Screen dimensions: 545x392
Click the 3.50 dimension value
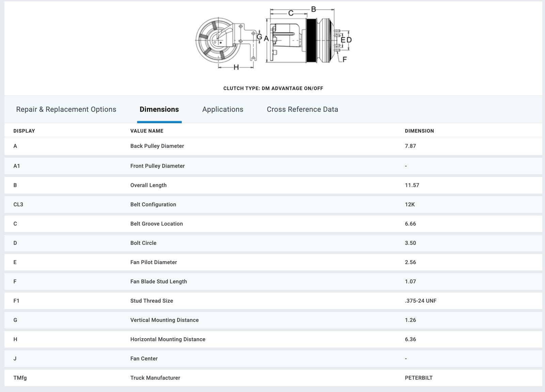pos(410,243)
